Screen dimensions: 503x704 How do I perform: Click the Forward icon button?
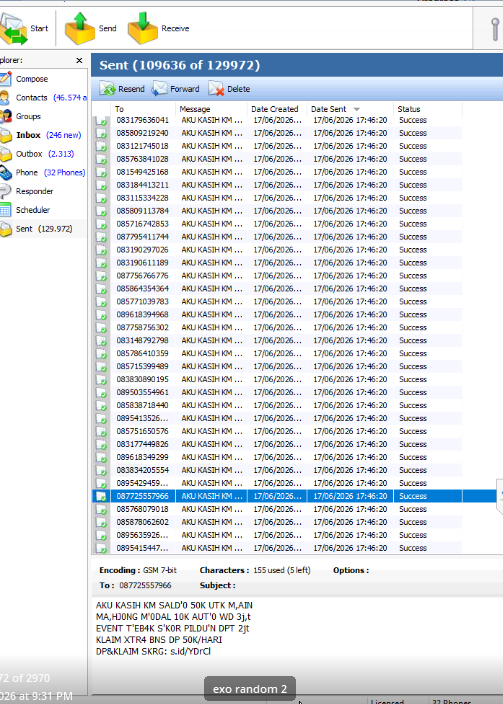coord(159,89)
